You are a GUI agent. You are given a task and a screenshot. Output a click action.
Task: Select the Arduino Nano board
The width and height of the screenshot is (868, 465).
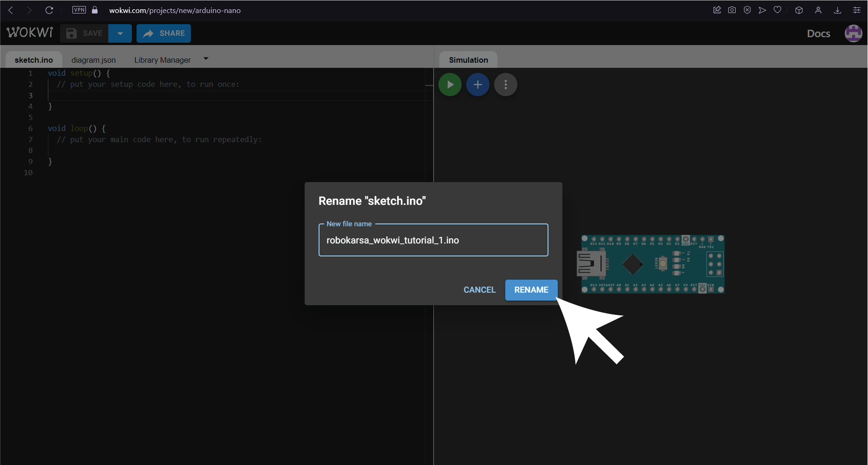coord(651,264)
